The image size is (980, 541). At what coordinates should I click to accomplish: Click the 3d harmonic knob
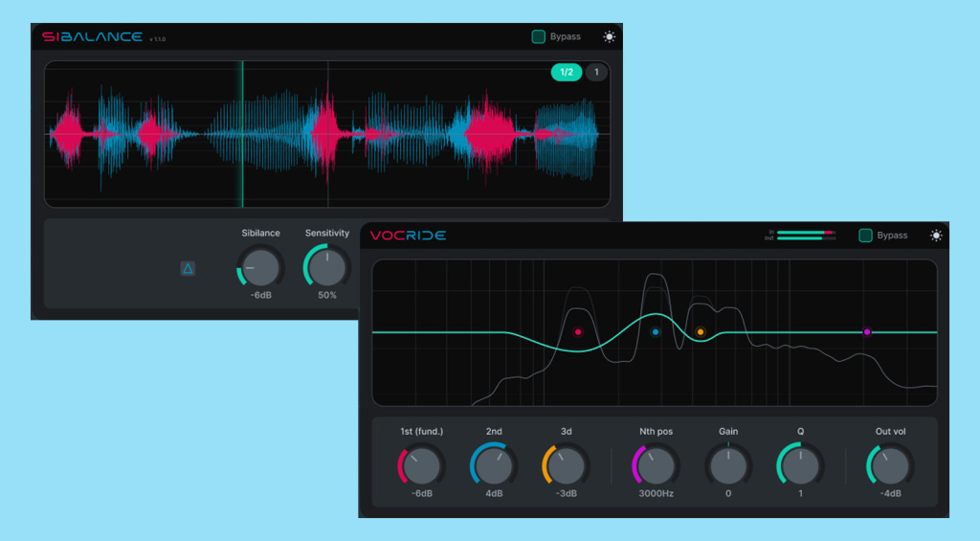(x=566, y=465)
